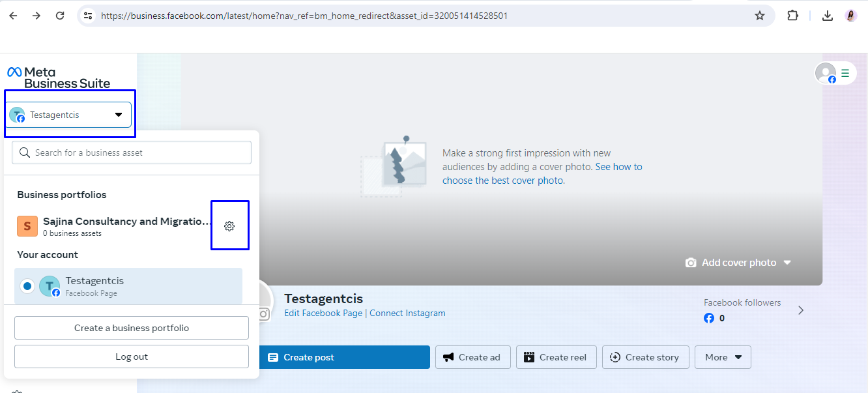Click the Create ad button
868x393 pixels.
[472, 357]
